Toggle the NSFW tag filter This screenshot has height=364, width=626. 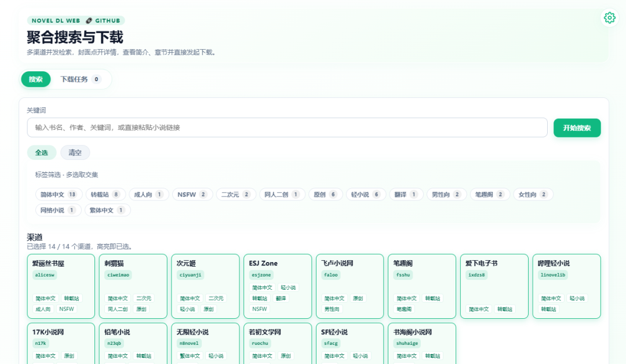point(191,195)
